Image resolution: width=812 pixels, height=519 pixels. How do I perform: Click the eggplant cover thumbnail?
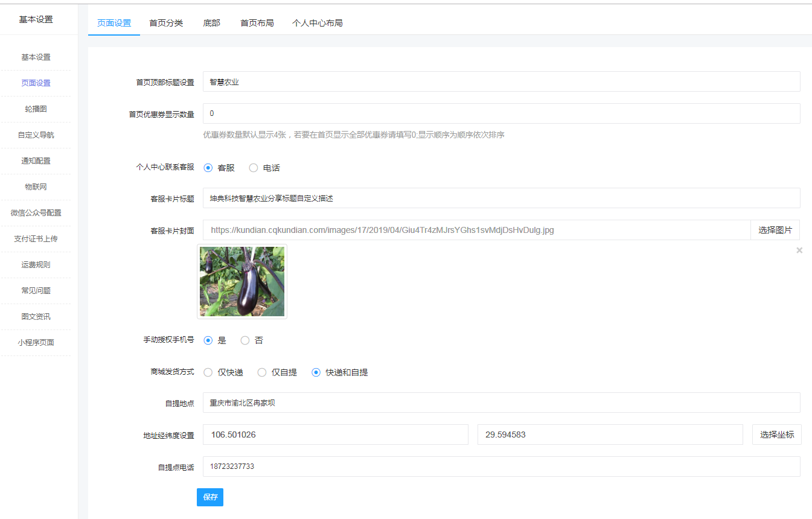click(x=242, y=281)
